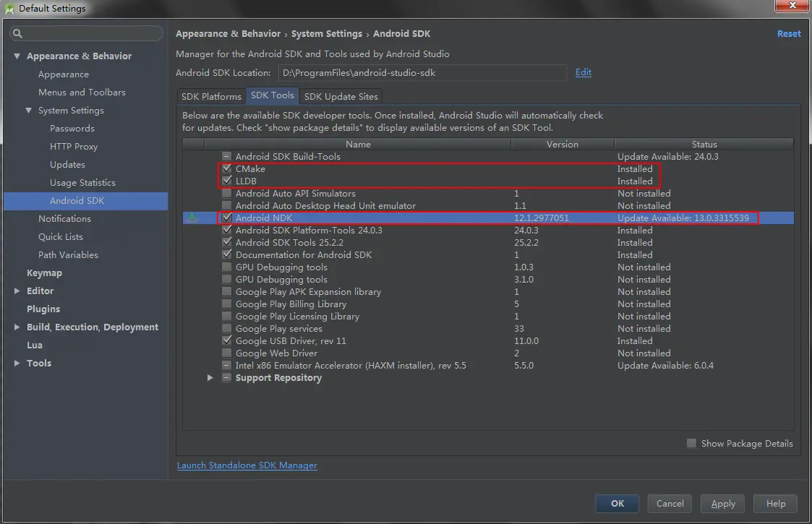Screen dimensions: 812x524
Task: Select the SDK Tools tab
Action: point(273,95)
